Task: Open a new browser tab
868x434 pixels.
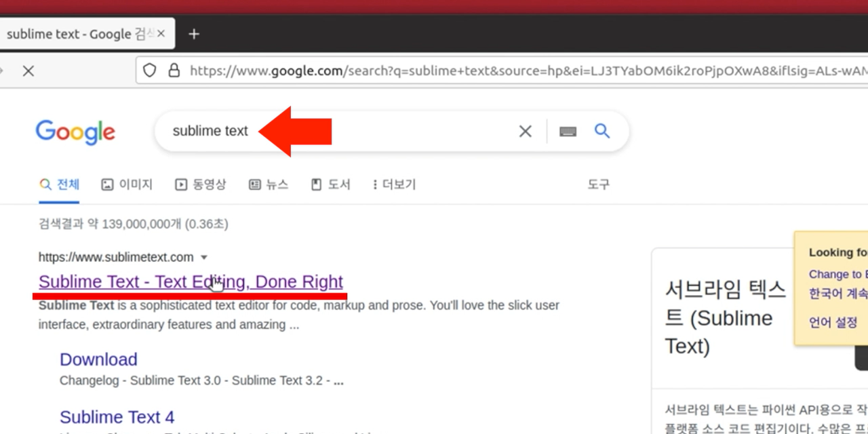Action: coord(194,34)
